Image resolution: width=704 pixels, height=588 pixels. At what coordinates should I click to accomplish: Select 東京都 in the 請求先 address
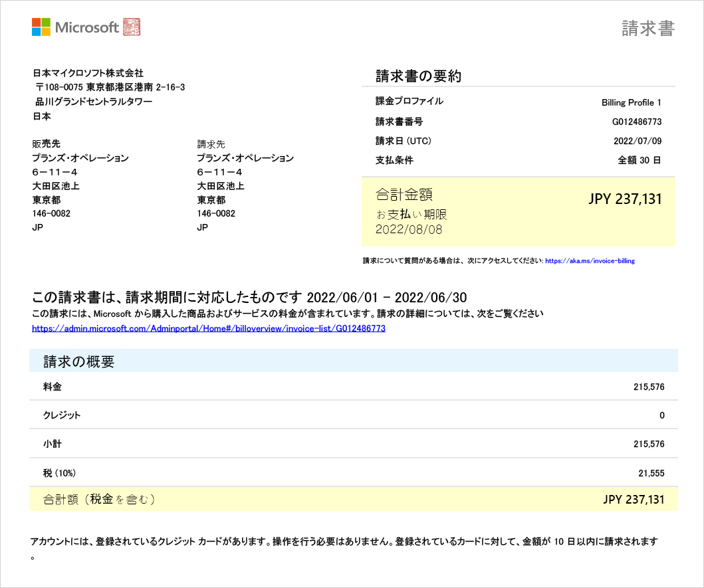(211, 200)
